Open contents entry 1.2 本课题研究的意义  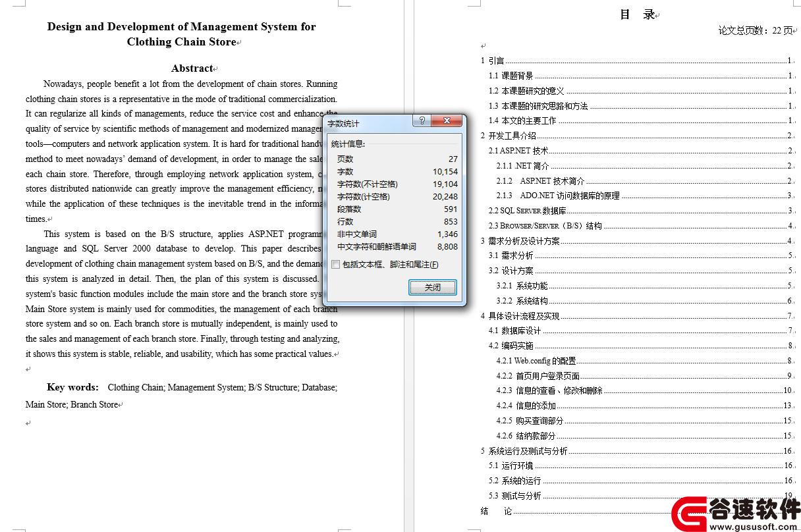pos(641,91)
